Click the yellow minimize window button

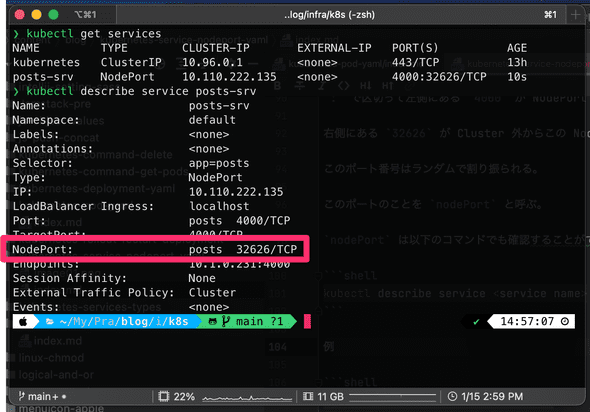tap(36, 15)
